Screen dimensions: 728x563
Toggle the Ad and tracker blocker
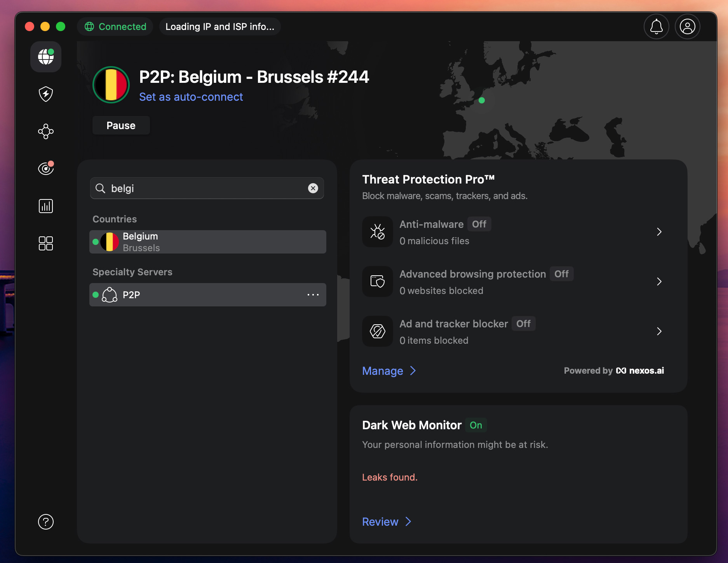[x=523, y=323]
